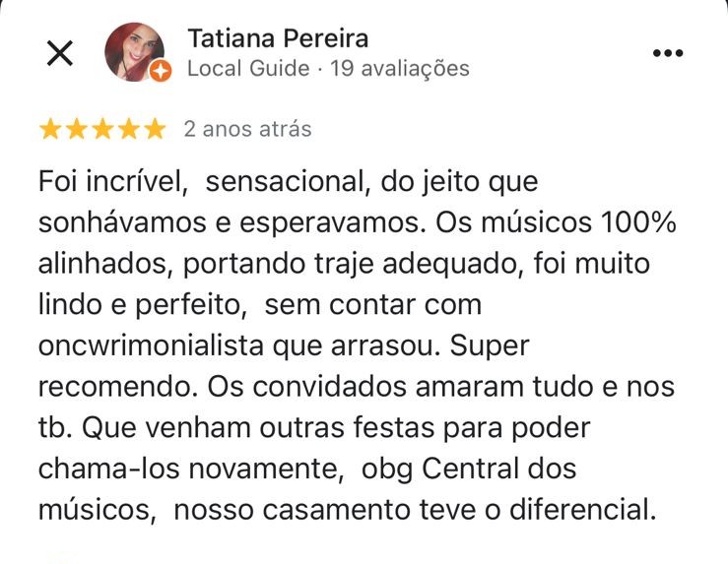The image size is (728, 564).
Task: Open Tatiana Pereira's profile photo
Action: click(x=136, y=51)
